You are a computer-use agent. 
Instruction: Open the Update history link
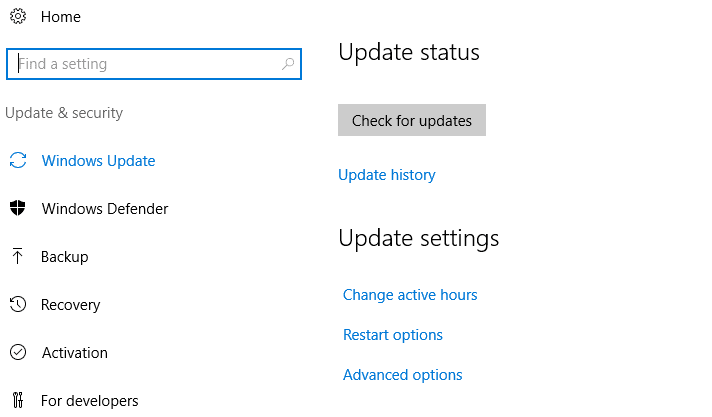point(387,175)
